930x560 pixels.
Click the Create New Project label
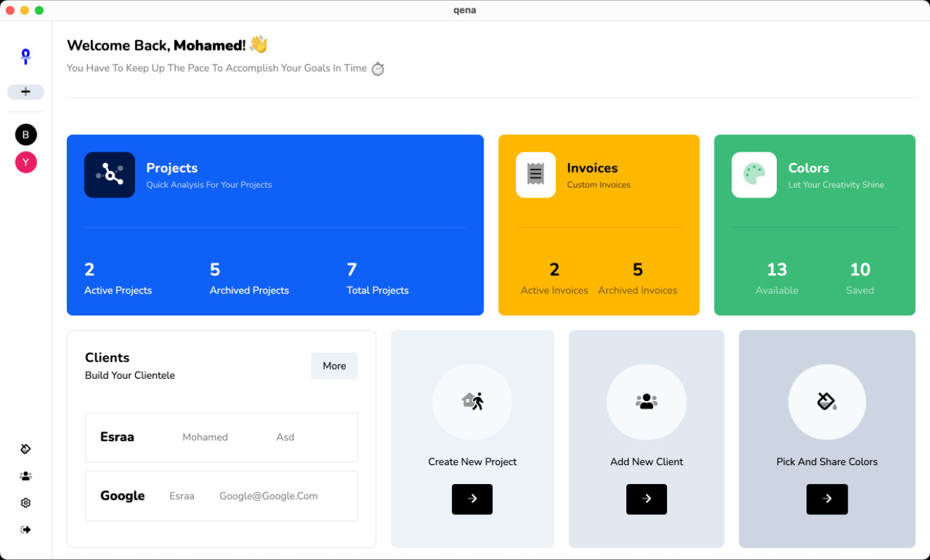click(472, 462)
